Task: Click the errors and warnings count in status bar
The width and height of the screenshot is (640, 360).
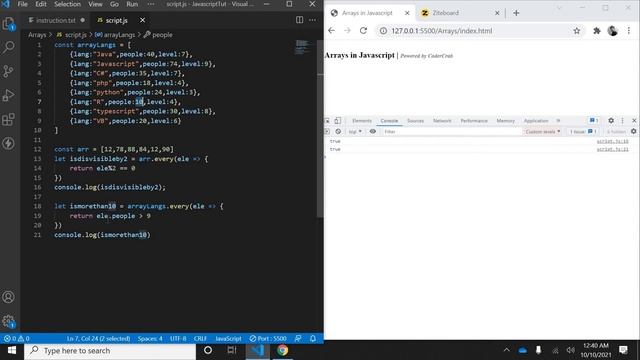Action: [x=16, y=338]
